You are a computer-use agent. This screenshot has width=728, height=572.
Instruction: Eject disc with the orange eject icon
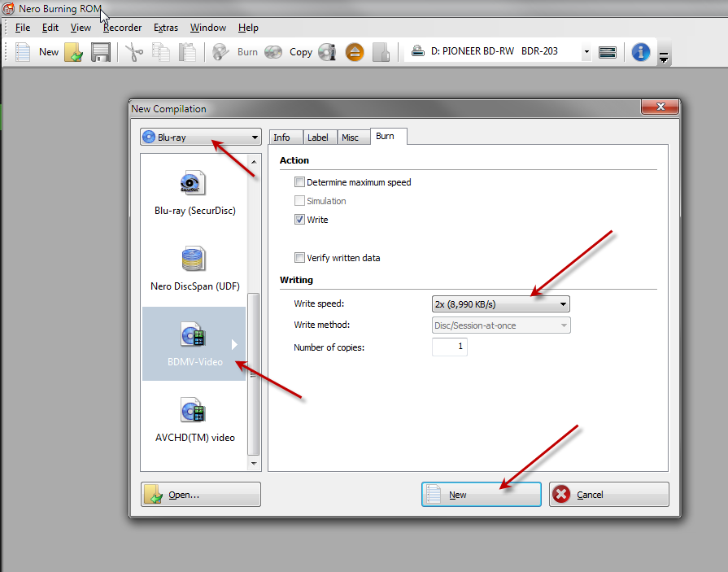pos(355,52)
